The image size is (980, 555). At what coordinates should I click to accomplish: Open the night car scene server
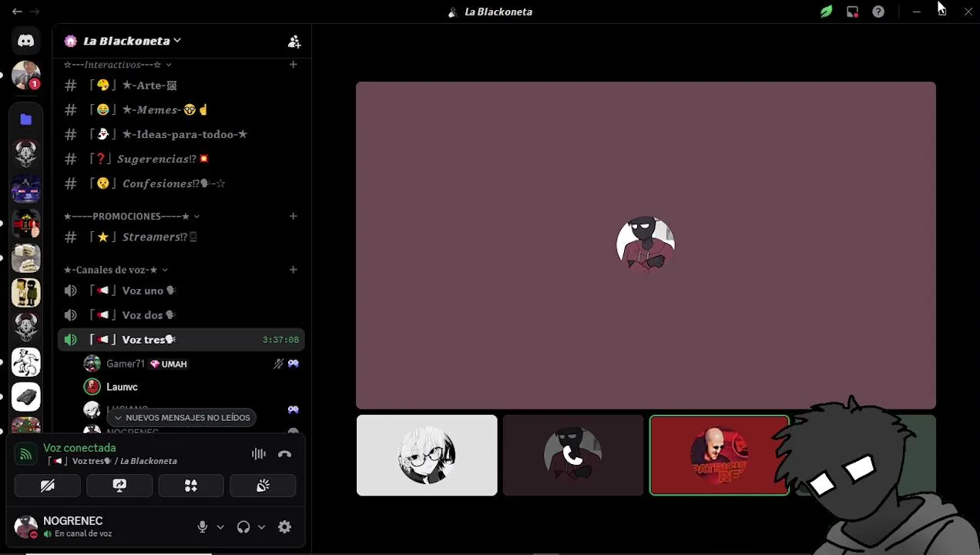(26, 189)
